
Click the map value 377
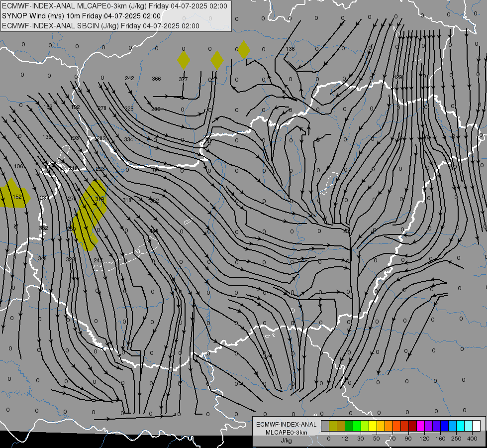tap(183, 79)
